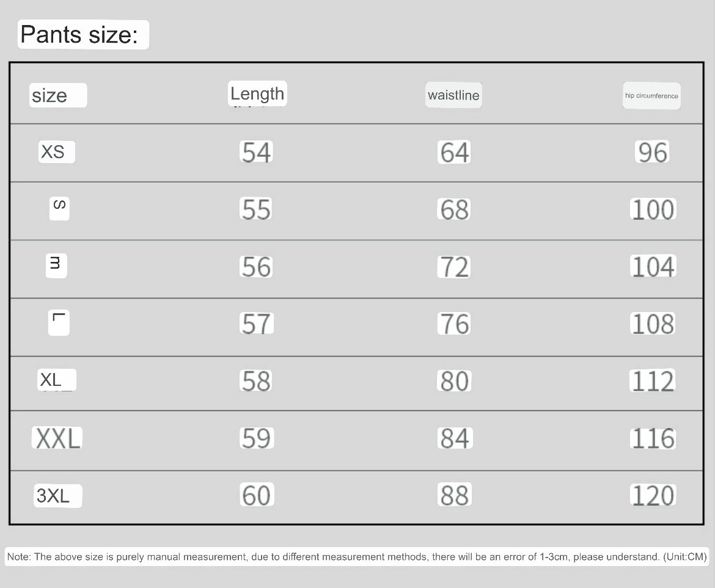Select the hip circumference value 116
Image resolution: width=715 pixels, height=588 pixels.
coord(653,438)
